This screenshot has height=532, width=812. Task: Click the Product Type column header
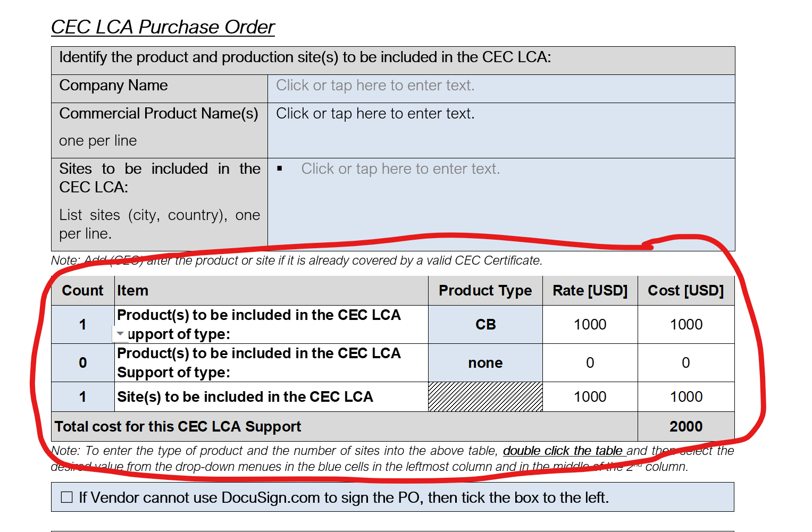[x=485, y=291]
